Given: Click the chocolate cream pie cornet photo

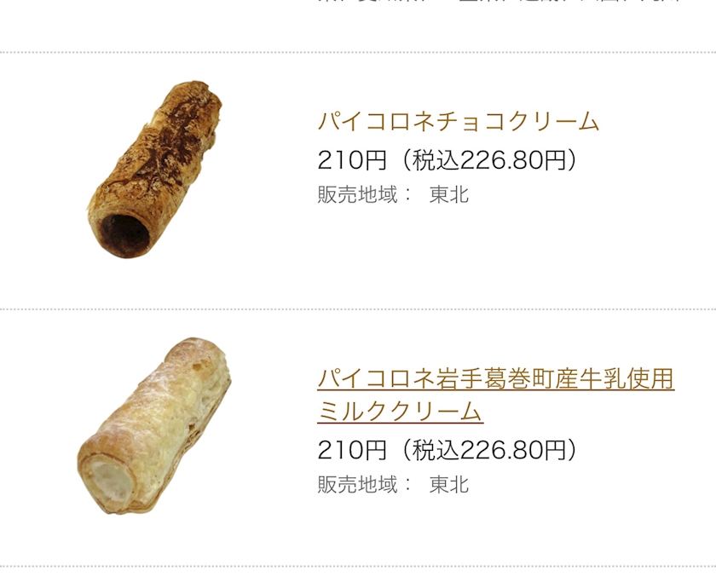Looking at the screenshot, I should click(154, 169).
